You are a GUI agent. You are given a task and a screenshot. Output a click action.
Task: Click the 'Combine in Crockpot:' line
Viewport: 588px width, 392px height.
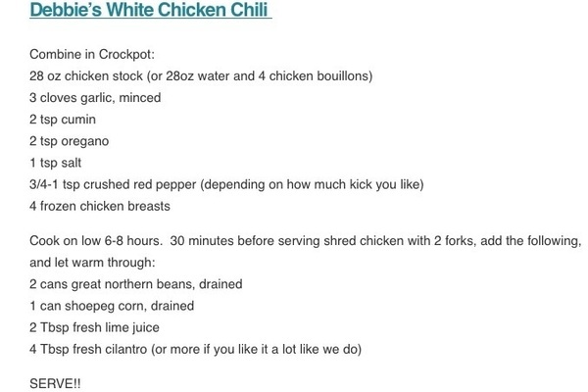(92, 55)
